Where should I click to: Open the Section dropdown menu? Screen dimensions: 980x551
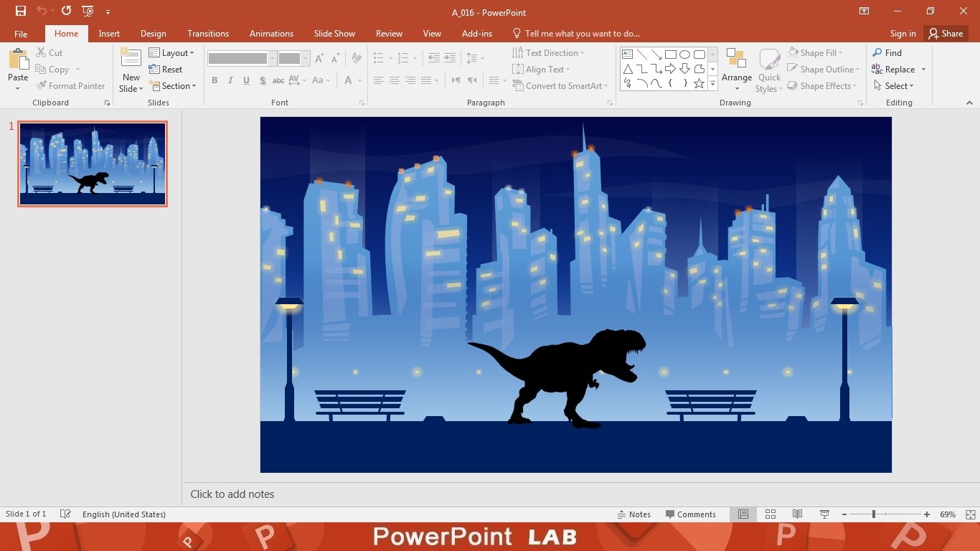point(172,86)
